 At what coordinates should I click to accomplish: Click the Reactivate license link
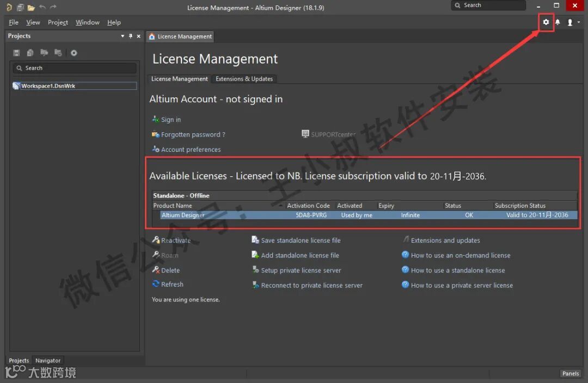point(171,240)
